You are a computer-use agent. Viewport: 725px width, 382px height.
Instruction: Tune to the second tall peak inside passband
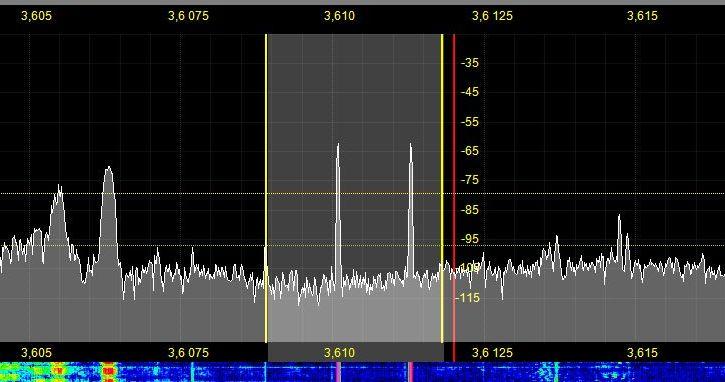tap(411, 208)
